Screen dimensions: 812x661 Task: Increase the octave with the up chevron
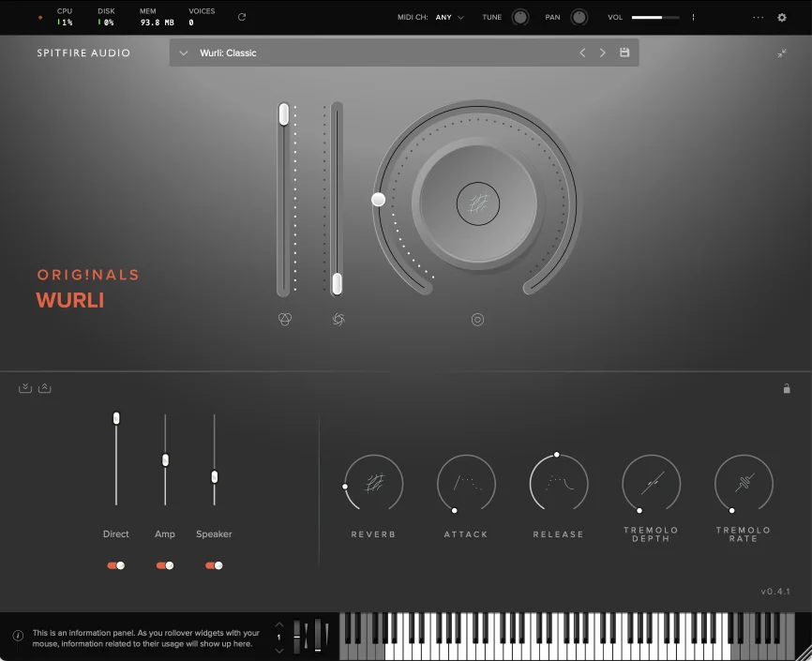[x=278, y=624]
